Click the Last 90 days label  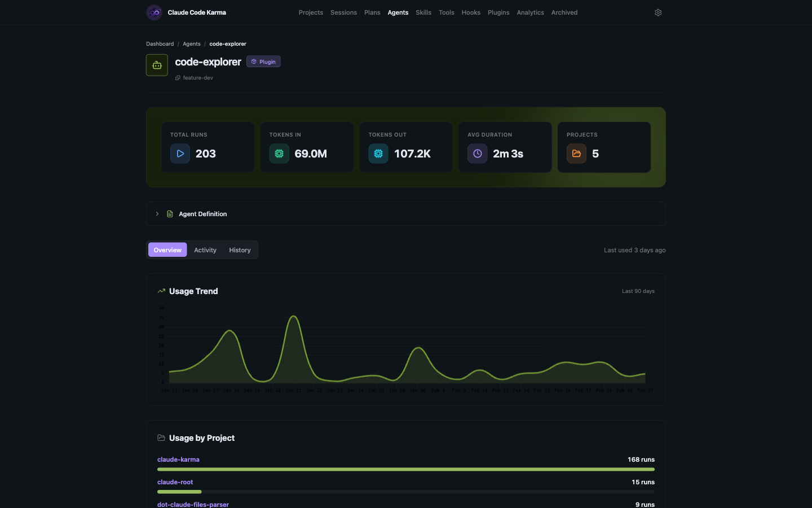[638, 291]
